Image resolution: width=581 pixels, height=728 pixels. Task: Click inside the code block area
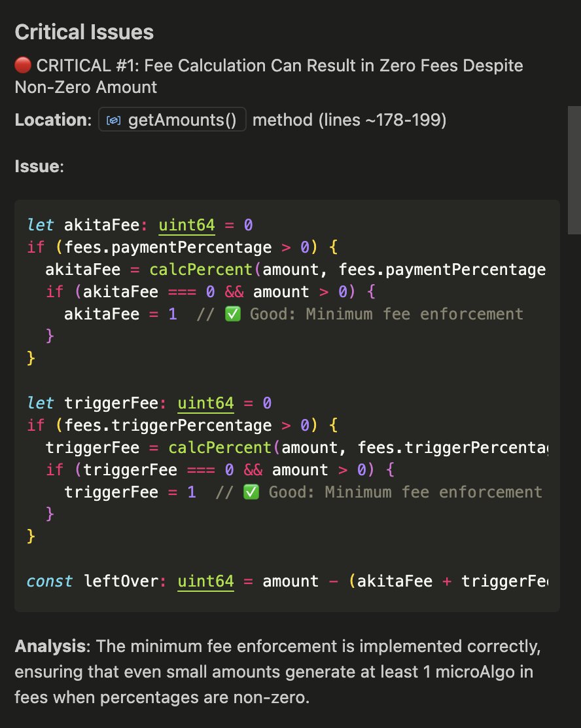pyautogui.click(x=288, y=380)
